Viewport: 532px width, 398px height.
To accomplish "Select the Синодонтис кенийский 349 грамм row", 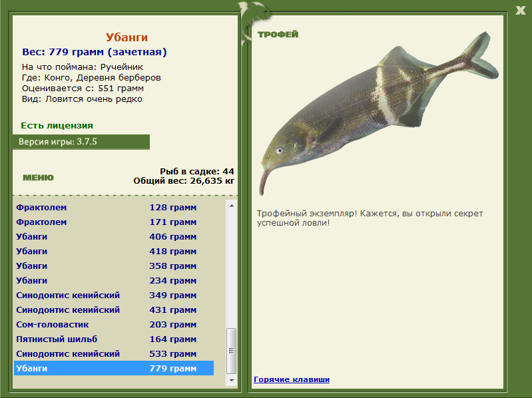I will point(114,295).
